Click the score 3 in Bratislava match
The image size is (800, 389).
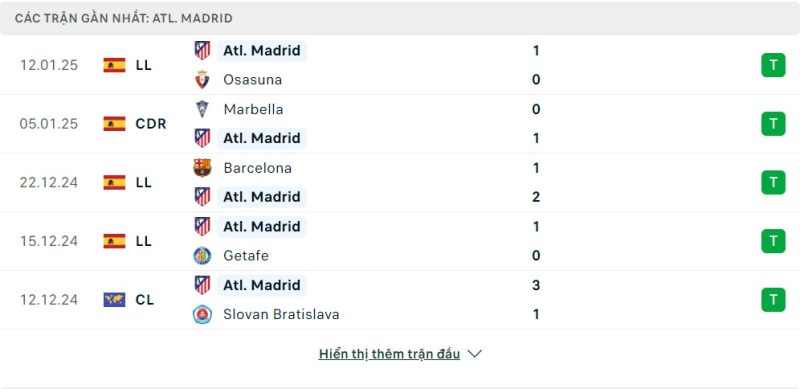click(536, 285)
